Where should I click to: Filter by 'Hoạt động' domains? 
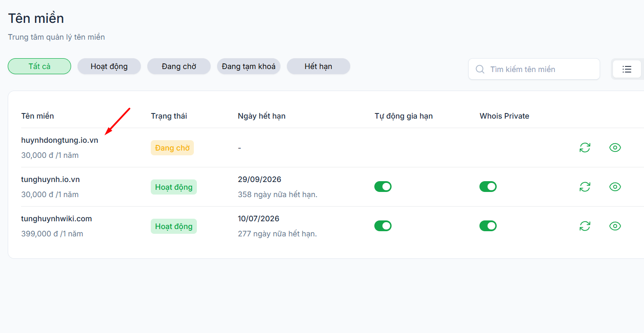tap(109, 66)
